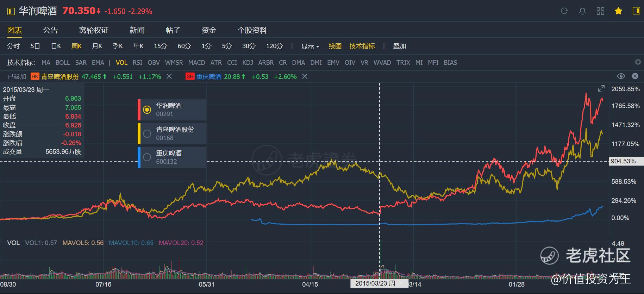This screenshot has height=294, width=644.
Task: Enable the TRIX indicator
Action: [x=403, y=62]
